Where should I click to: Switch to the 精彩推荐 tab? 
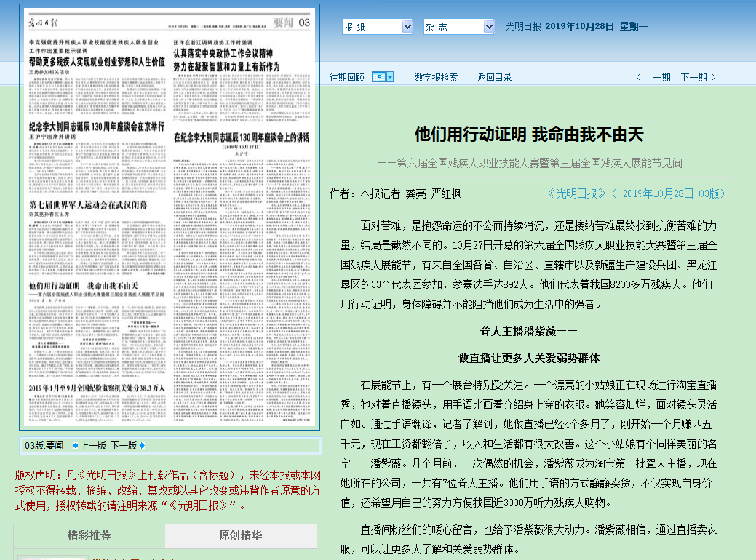click(x=89, y=536)
